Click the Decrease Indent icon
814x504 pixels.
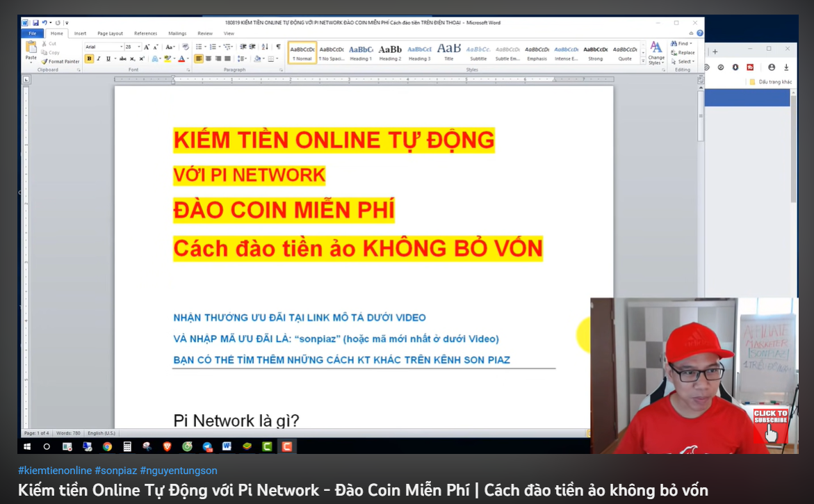pos(243,47)
